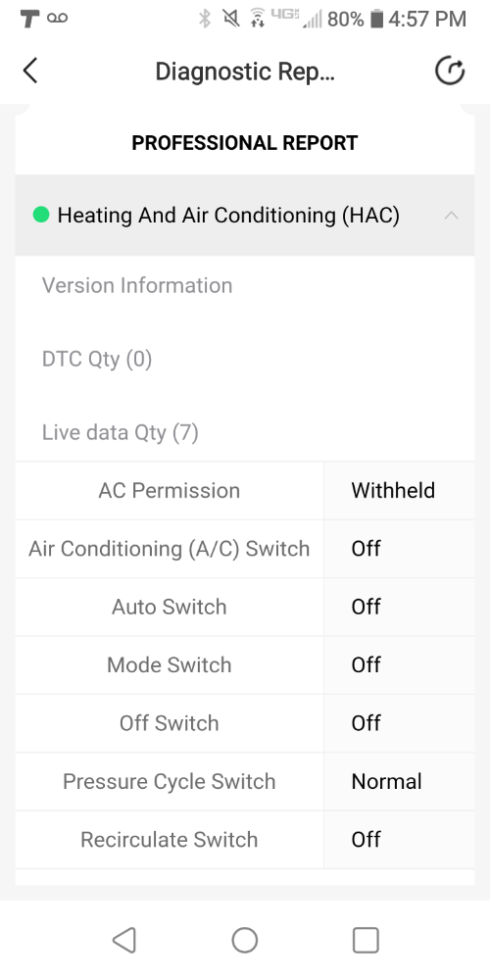Tap the Android back navigation triangle
Viewport: 490px width, 980px height.
123,940
